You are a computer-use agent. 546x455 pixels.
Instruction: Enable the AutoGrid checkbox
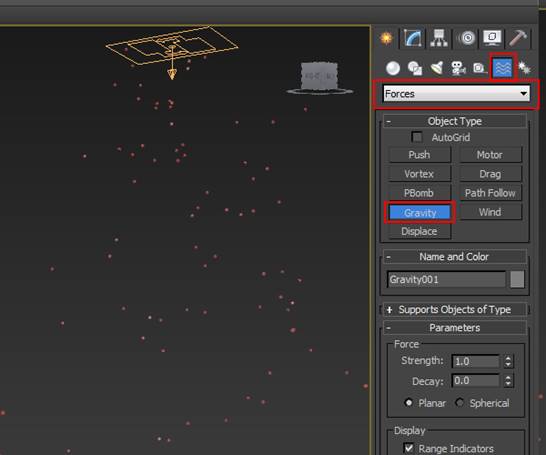[416, 137]
